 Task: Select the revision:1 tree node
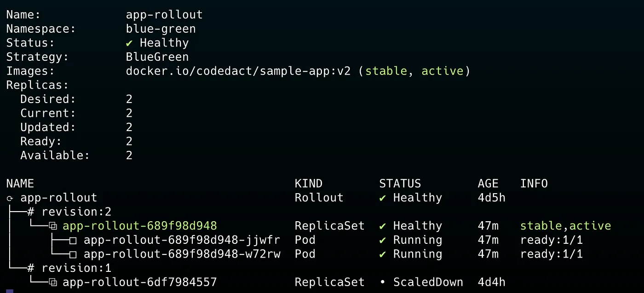point(76,268)
